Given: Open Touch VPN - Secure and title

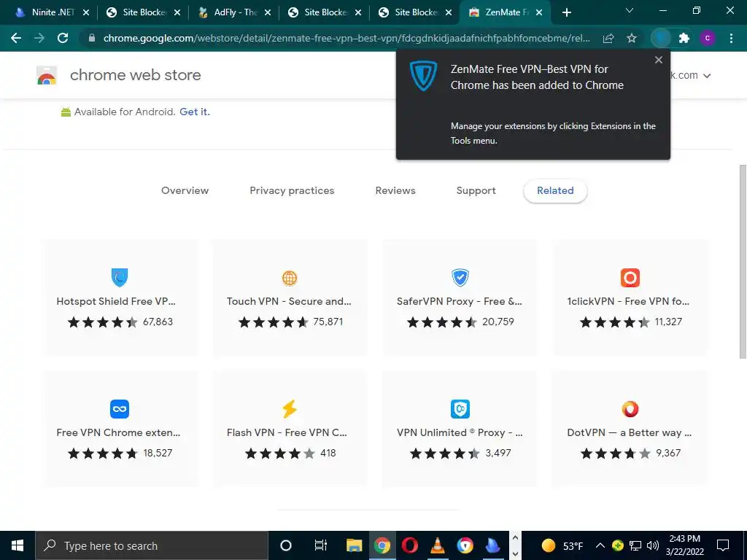Looking at the screenshot, I should [x=289, y=301].
